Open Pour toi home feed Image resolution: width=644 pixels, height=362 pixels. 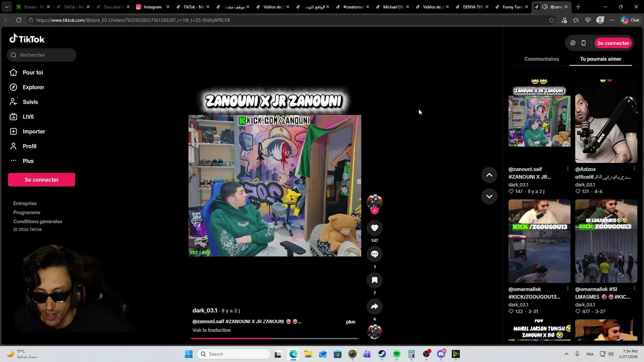[33, 72]
